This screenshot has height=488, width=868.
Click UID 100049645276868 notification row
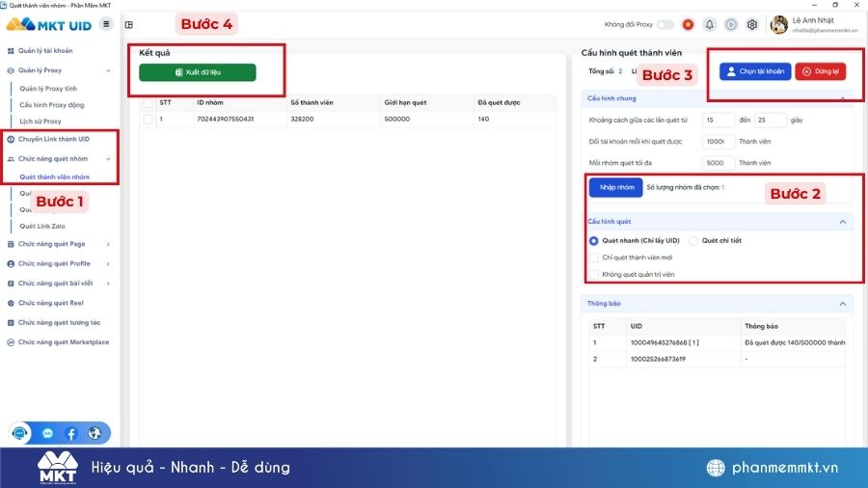click(718, 343)
